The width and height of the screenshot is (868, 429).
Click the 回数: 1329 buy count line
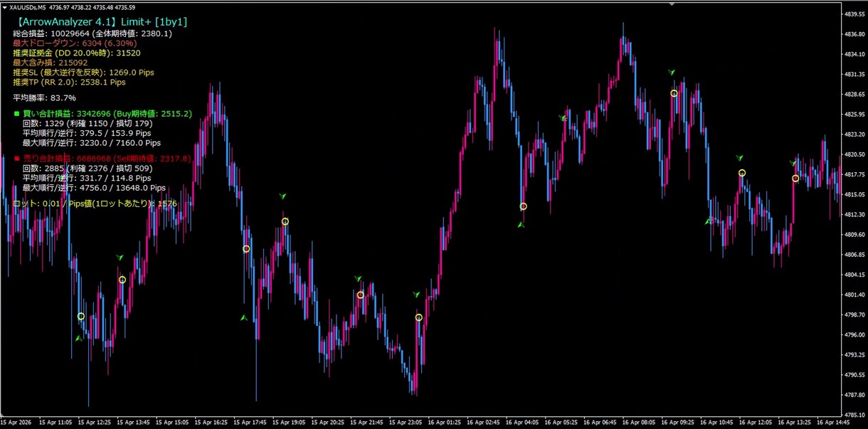point(88,124)
